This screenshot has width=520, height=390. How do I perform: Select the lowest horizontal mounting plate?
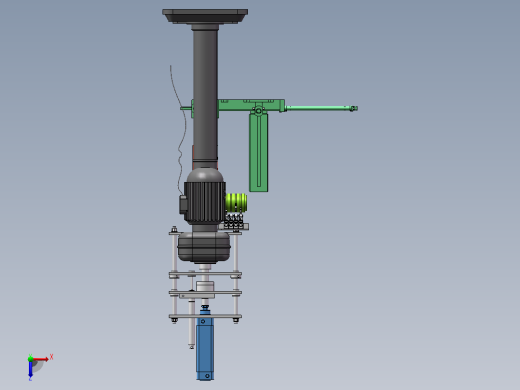205,316
